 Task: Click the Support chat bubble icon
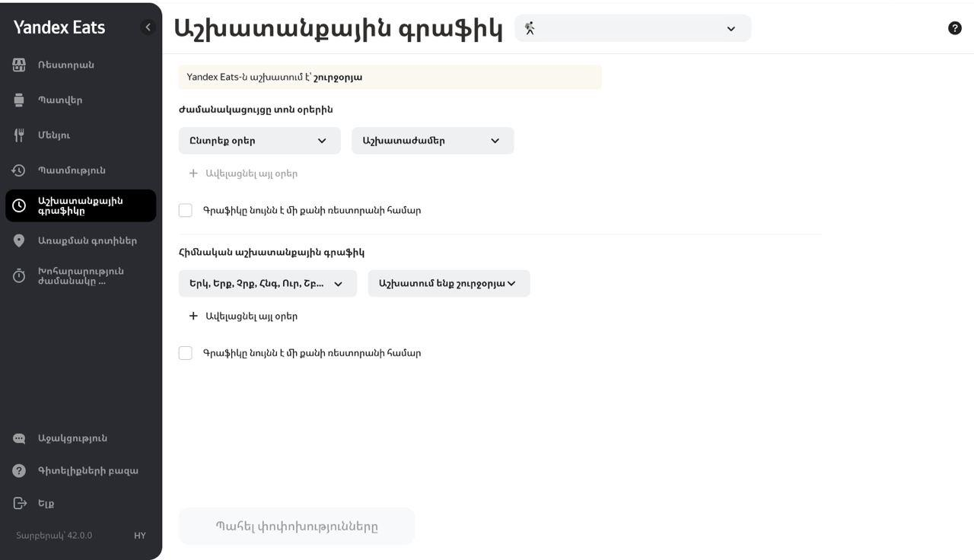coord(19,438)
